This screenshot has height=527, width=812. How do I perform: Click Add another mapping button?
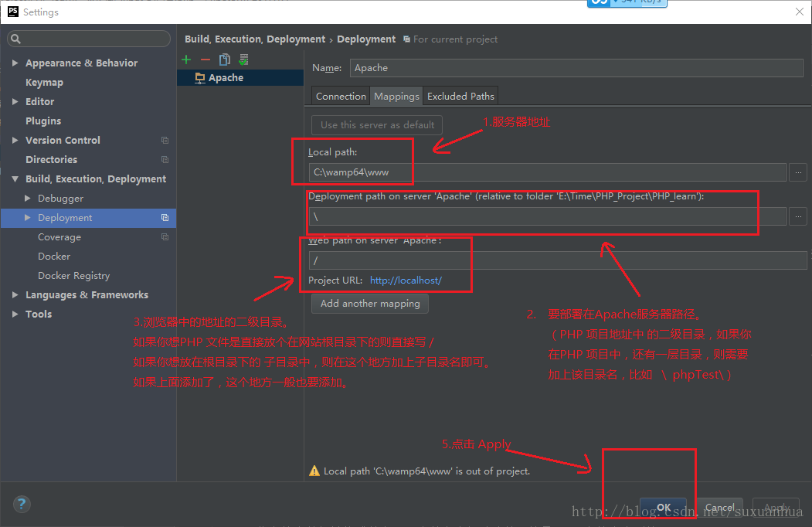tap(370, 304)
